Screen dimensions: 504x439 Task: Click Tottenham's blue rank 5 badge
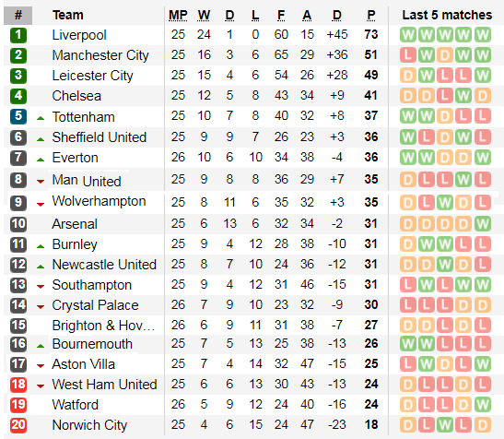(x=18, y=116)
